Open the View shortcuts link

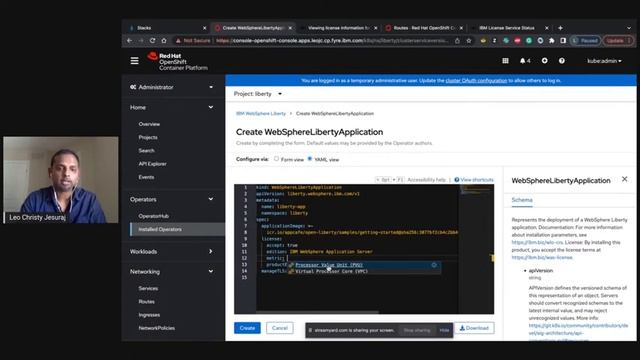[x=477, y=180]
